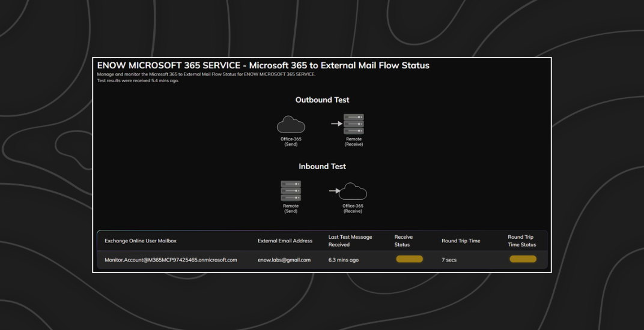
Task: Click the Outbound Test arrow icon
Action: click(x=337, y=124)
